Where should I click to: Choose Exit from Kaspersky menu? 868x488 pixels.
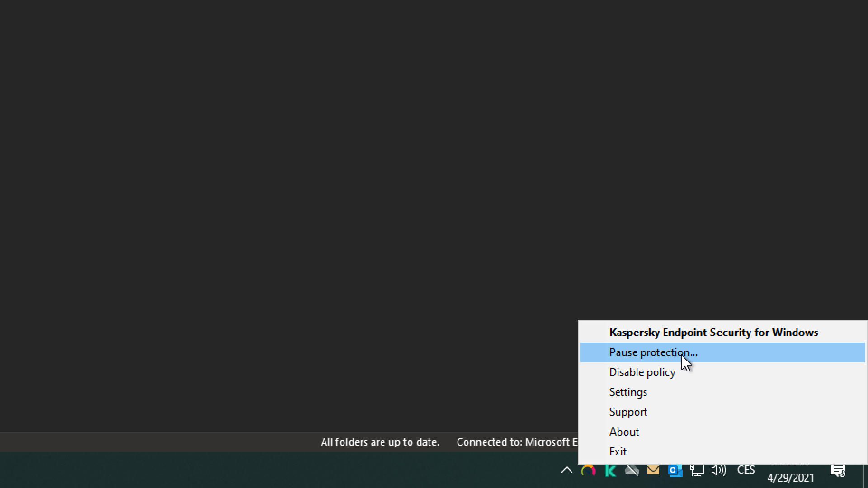click(618, 452)
